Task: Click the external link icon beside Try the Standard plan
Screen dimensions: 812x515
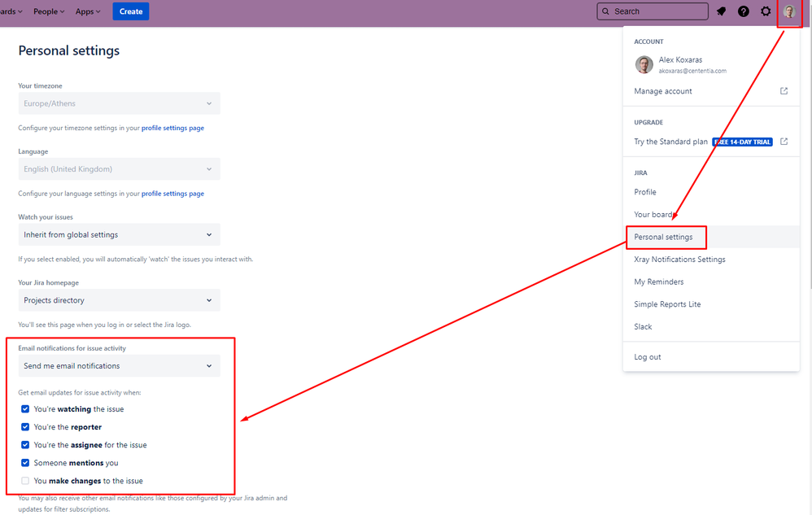Action: 784,141
